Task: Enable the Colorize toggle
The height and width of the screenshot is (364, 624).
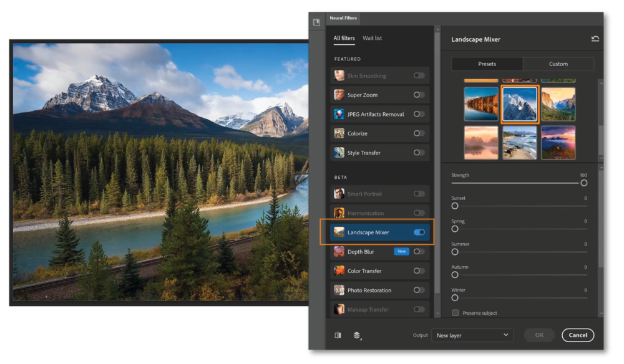Action: click(419, 133)
